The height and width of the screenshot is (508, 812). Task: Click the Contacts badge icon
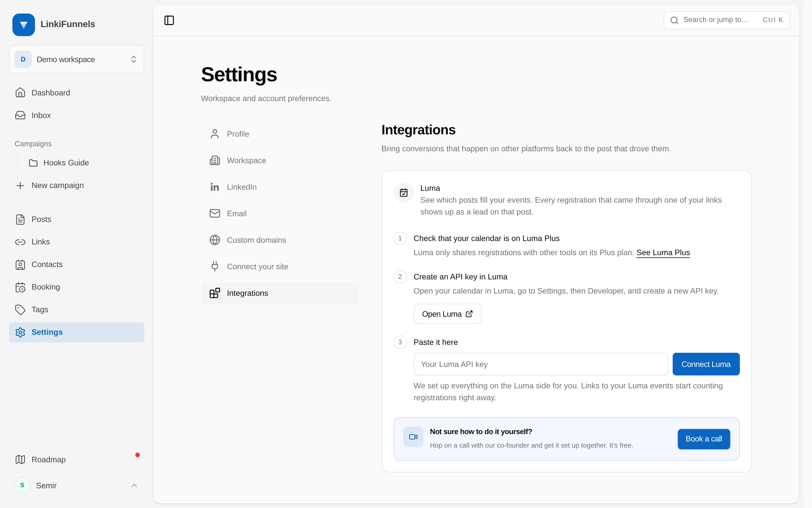tap(20, 264)
